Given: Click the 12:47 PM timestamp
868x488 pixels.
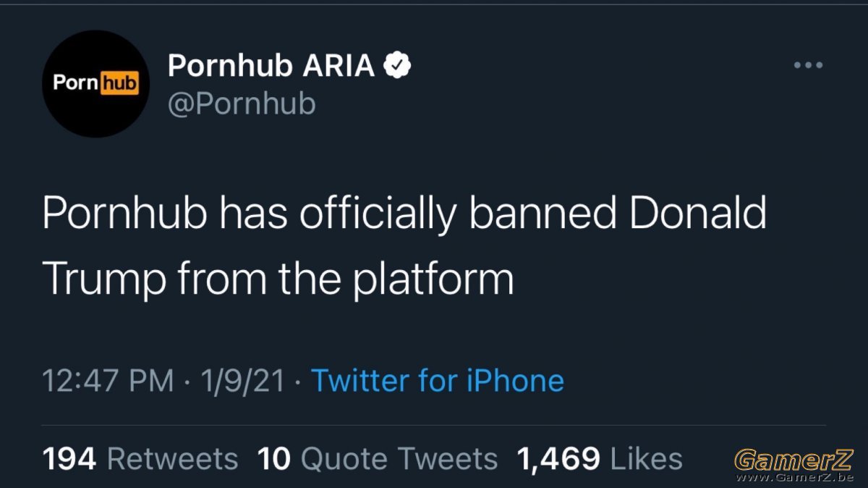Looking at the screenshot, I should (x=109, y=381).
